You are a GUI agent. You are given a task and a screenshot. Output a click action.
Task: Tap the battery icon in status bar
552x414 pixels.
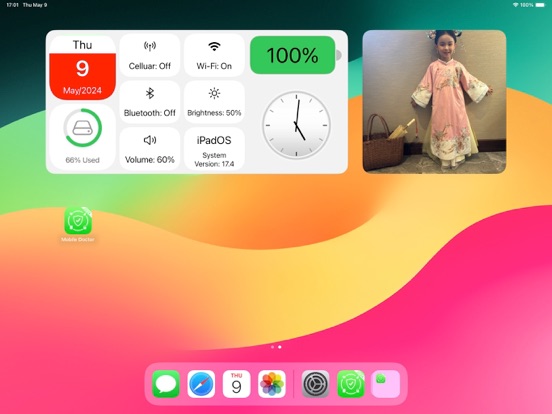pos(540,5)
